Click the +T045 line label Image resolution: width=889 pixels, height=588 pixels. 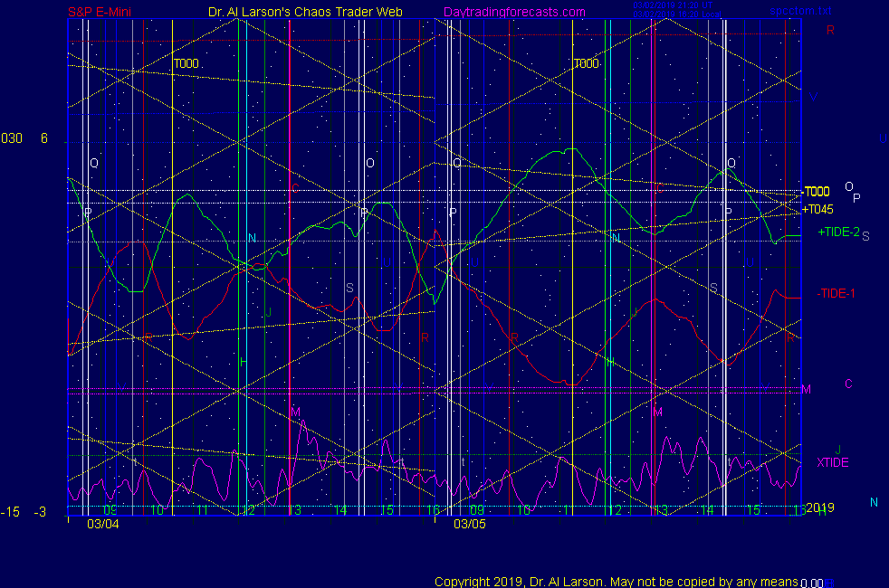(x=817, y=209)
